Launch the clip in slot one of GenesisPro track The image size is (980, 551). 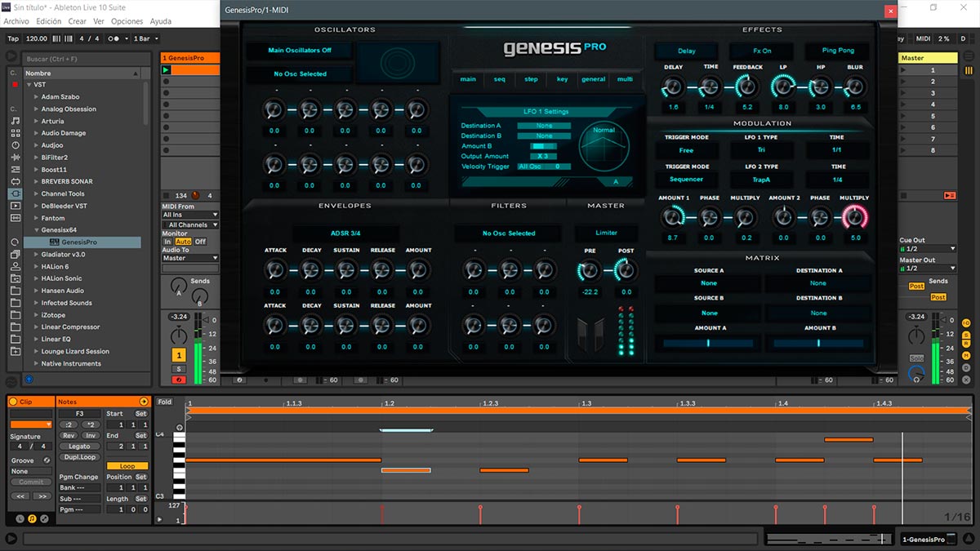(x=166, y=70)
